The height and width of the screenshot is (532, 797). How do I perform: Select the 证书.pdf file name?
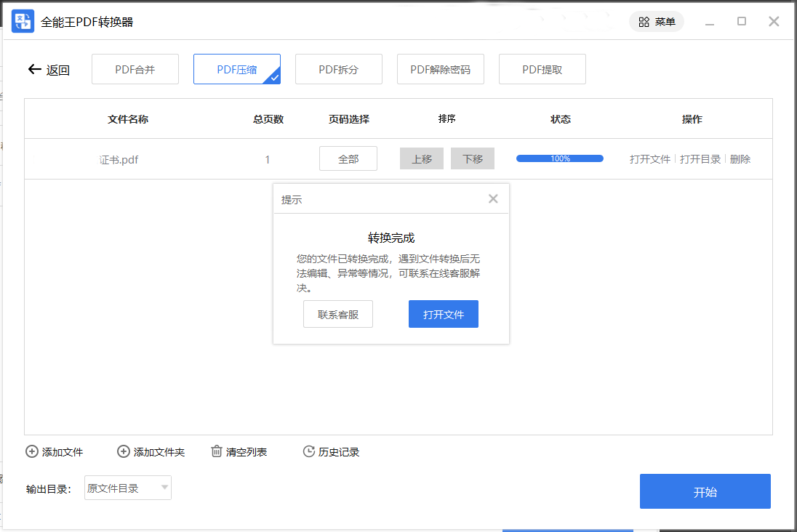119,160
